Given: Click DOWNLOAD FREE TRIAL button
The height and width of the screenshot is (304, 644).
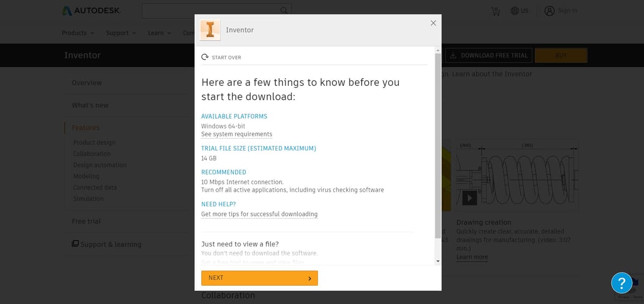Looking at the screenshot, I should 489,55.
